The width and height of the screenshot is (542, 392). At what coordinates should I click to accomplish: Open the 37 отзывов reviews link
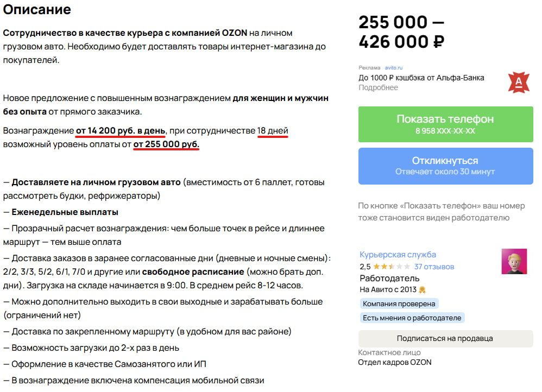[434, 267]
